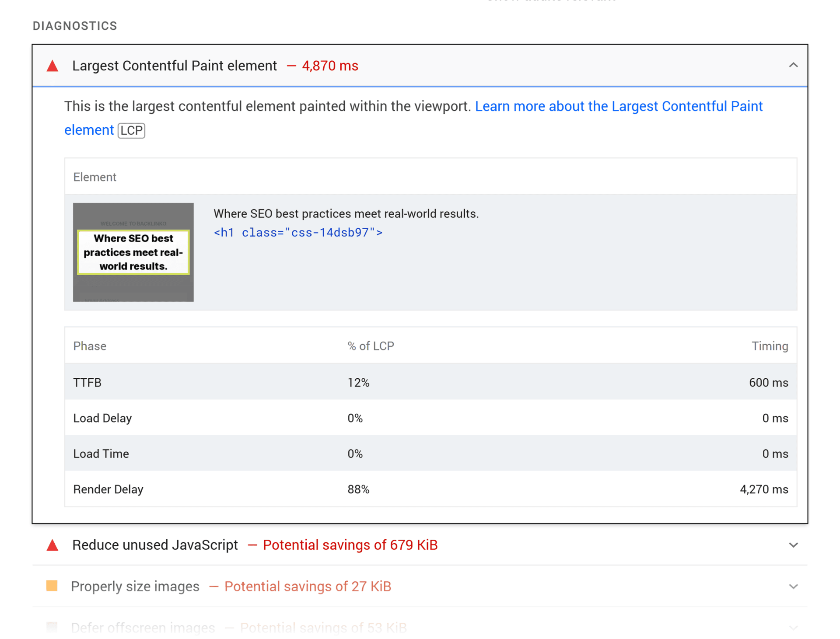Click the red warning triangle for Reduce unused JavaScript
The width and height of the screenshot is (840, 639).
tap(52, 545)
